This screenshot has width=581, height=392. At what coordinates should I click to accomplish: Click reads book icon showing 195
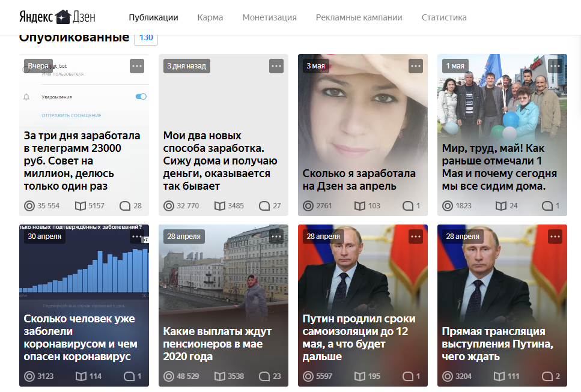(x=360, y=376)
